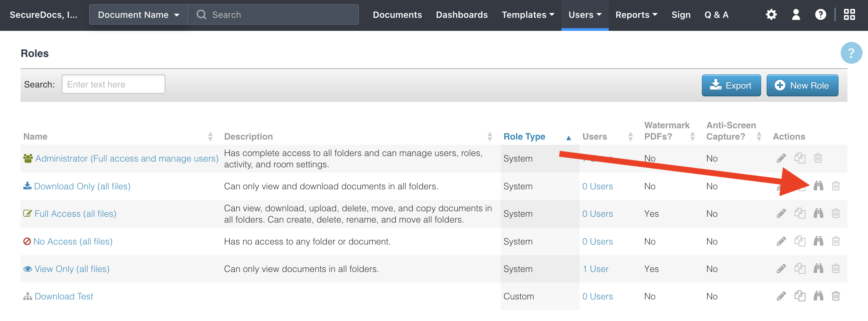Screen dimensions: 868x321
Task: Open the user profile icon
Action: [796, 15]
